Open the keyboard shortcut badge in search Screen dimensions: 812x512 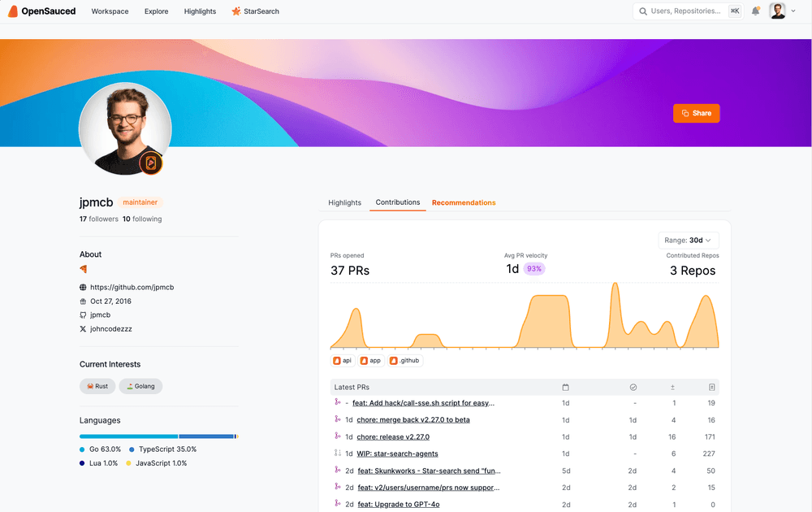[x=733, y=11]
